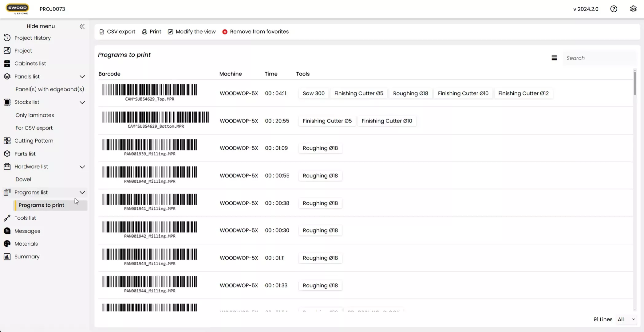This screenshot has height=332, width=644.
Task: Click Tools column header
Action: click(303, 74)
